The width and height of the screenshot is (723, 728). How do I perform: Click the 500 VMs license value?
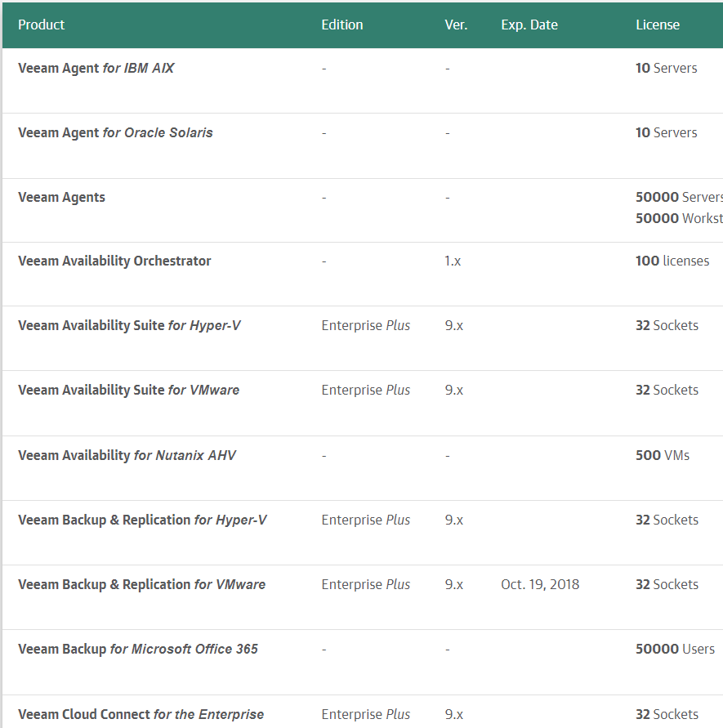[663, 455]
